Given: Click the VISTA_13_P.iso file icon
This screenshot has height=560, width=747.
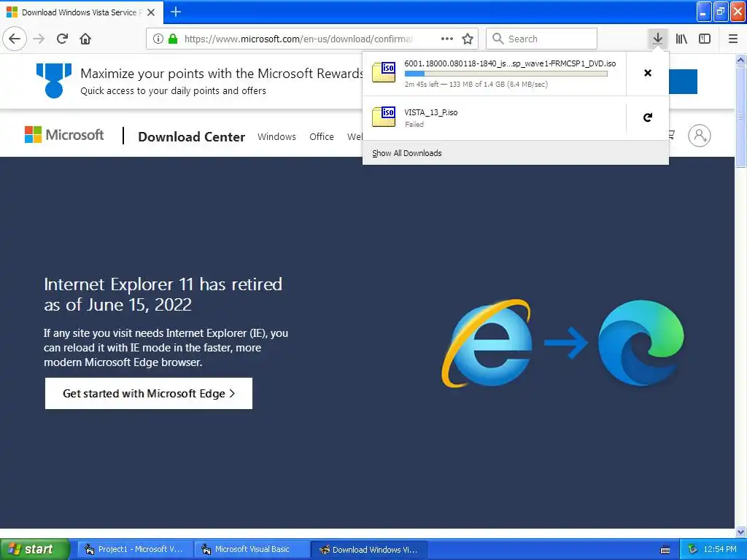Looking at the screenshot, I should (384, 117).
